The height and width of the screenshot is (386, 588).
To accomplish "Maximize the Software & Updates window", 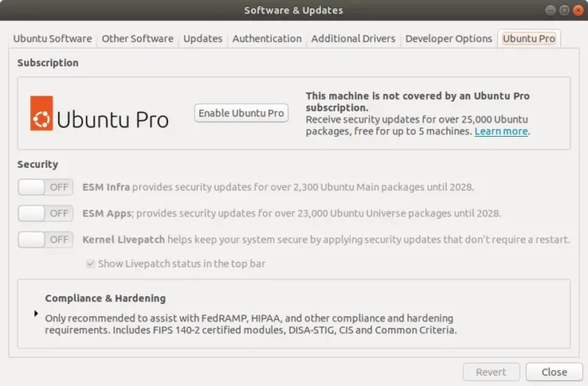I will point(564,10).
